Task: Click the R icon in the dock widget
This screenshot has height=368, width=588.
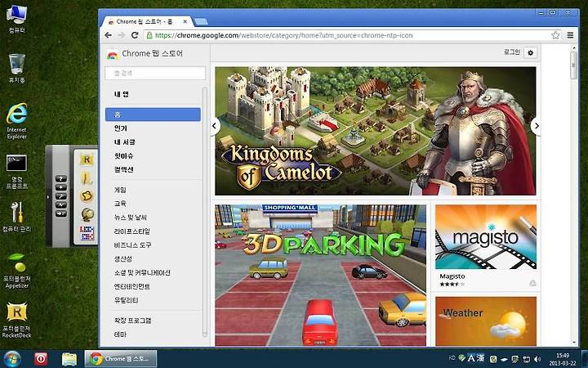Action: [87, 159]
